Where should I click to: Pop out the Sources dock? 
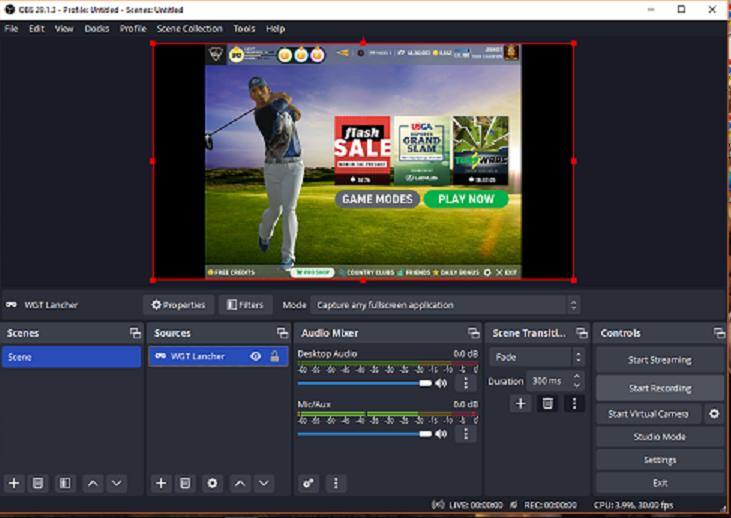(x=282, y=333)
